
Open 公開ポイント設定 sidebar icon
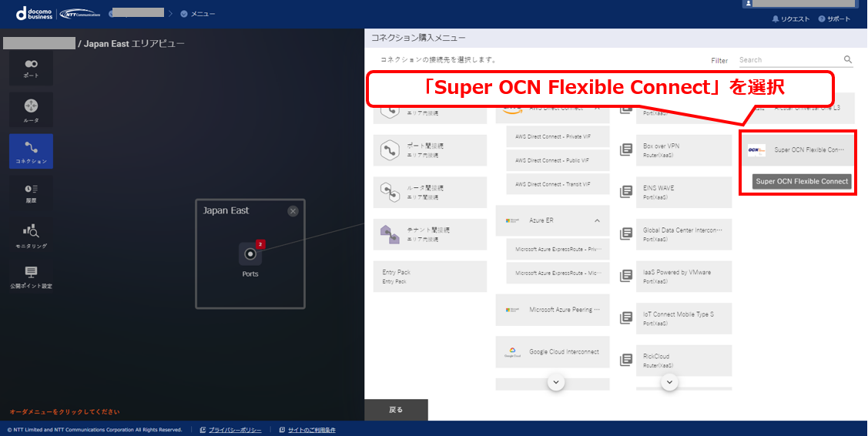tap(31, 277)
